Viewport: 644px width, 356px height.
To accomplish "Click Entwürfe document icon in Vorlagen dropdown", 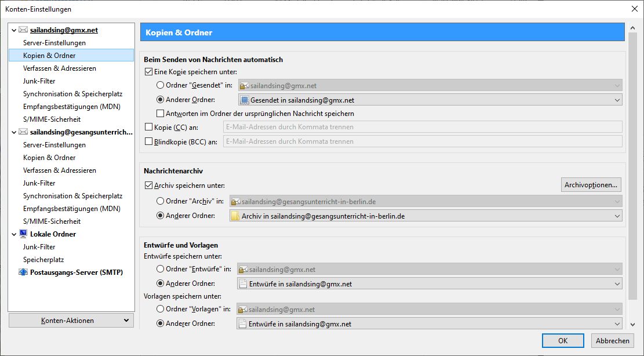I will point(243,324).
